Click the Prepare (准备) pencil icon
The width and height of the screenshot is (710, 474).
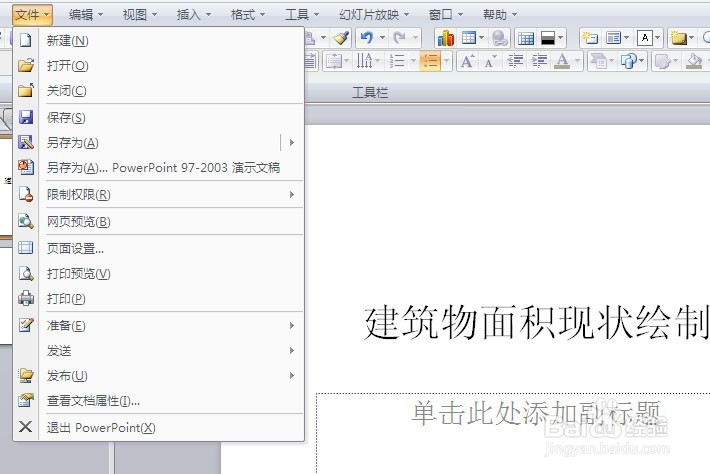[x=26, y=325]
